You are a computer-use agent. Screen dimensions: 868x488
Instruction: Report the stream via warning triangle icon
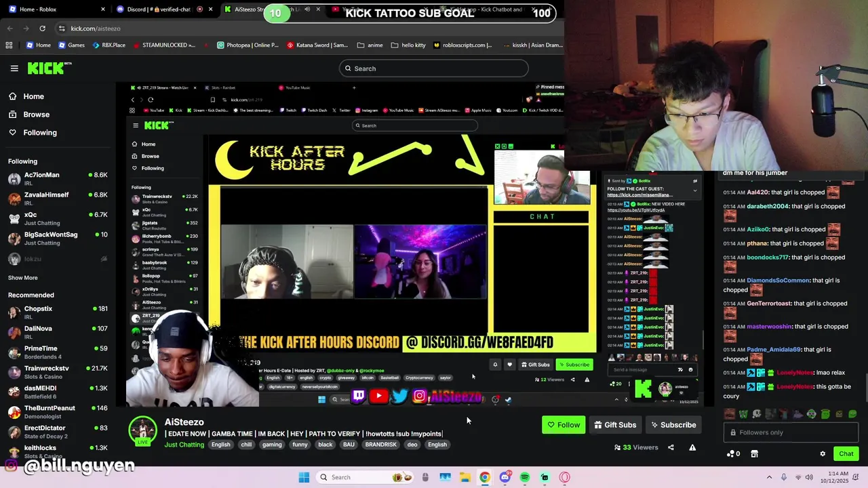(692, 447)
